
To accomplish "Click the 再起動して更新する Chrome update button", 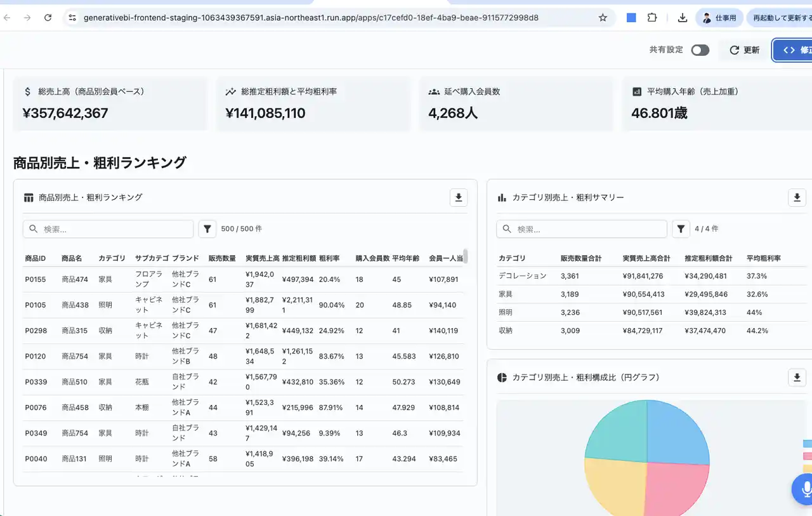I will [x=780, y=18].
